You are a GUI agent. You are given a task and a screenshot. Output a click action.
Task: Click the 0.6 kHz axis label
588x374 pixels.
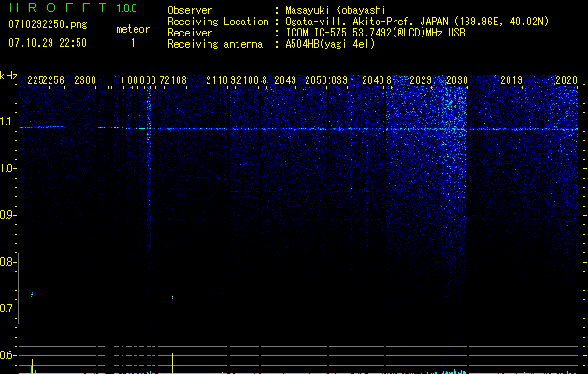7,355
